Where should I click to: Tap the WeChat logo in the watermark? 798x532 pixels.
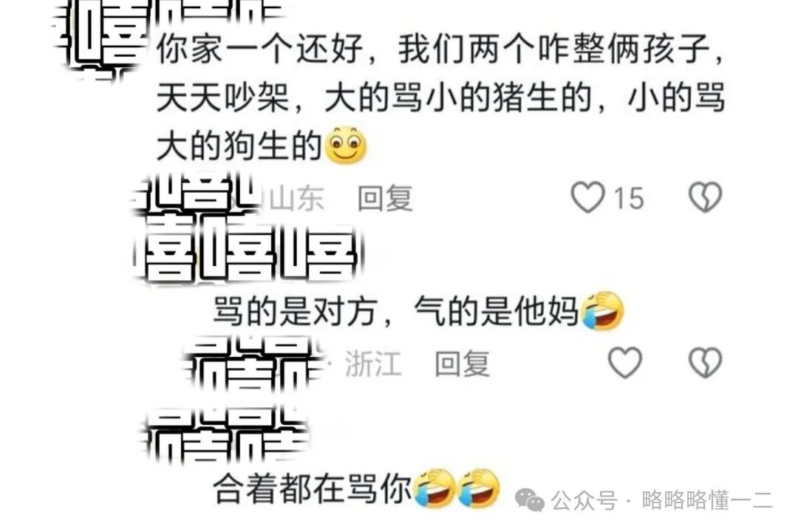pyautogui.click(x=530, y=499)
